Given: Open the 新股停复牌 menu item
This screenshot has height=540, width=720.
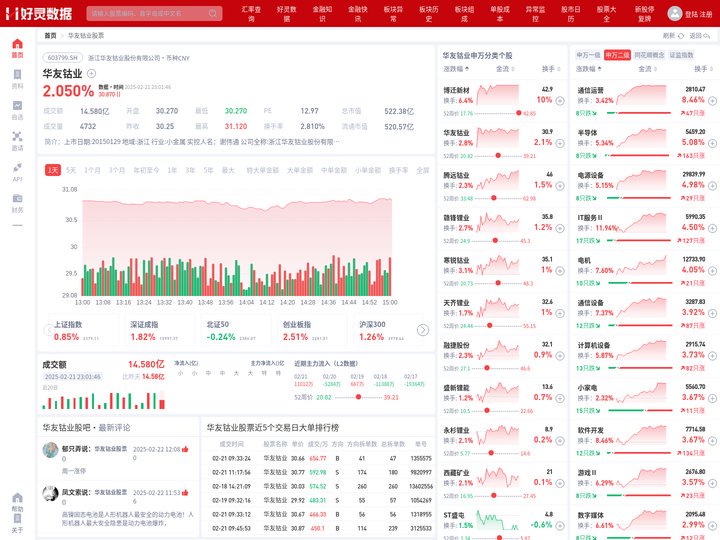Looking at the screenshot, I should click(645, 13).
